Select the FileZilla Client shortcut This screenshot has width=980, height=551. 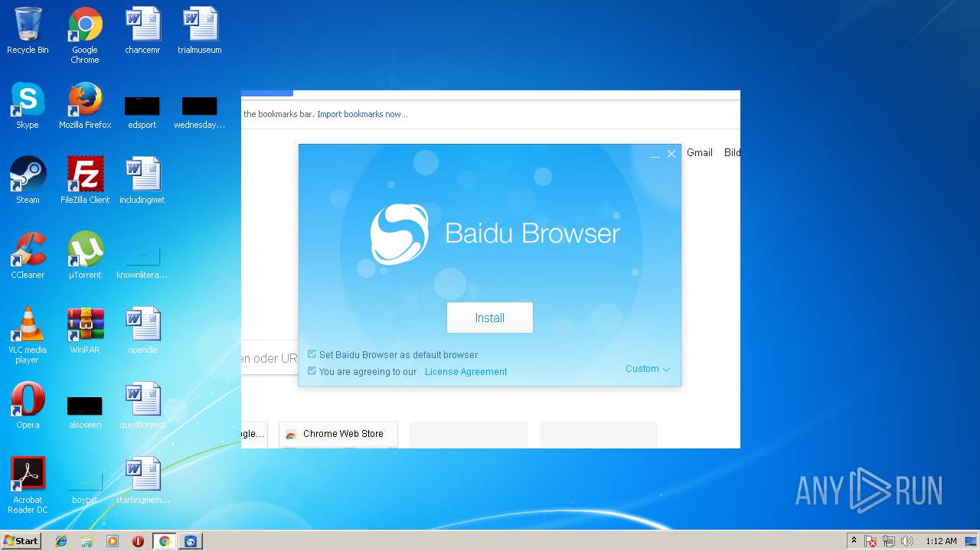click(x=85, y=181)
